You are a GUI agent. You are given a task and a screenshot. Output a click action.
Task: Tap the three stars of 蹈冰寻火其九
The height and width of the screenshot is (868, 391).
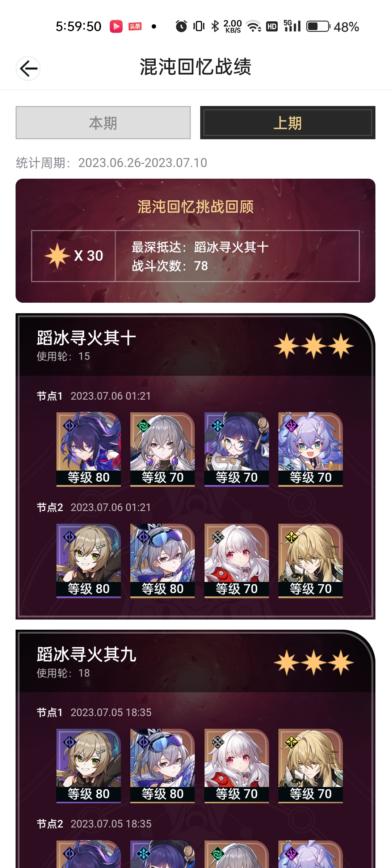tap(314, 663)
